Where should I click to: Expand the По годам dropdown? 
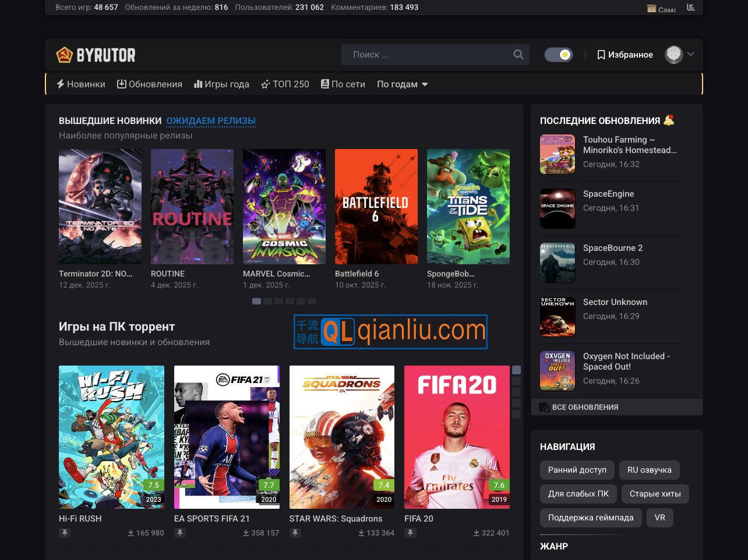coord(402,84)
